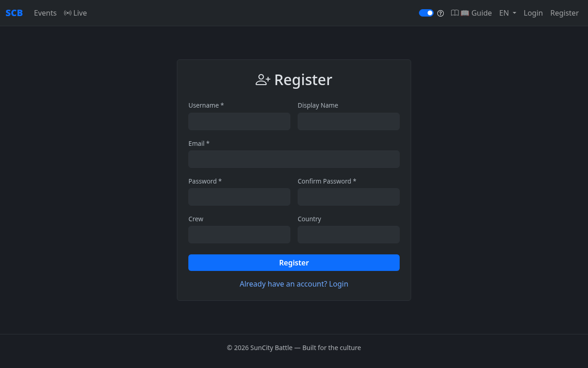Click the SCB logo in the navbar
Image resolution: width=588 pixels, height=368 pixels.
(x=14, y=13)
